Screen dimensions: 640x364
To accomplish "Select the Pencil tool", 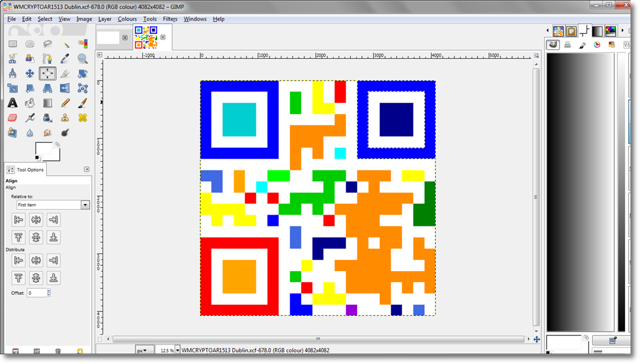I will pos(65,103).
